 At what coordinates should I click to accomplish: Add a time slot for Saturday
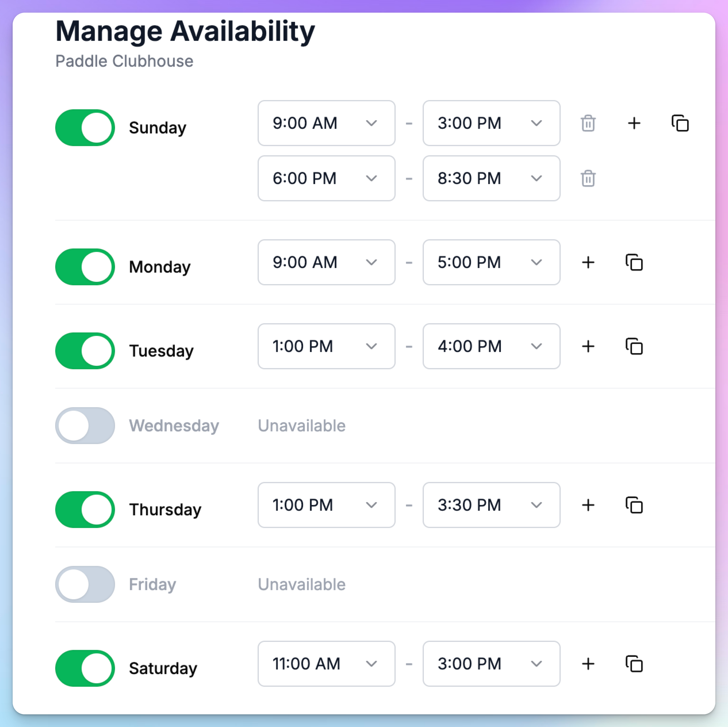tap(588, 664)
